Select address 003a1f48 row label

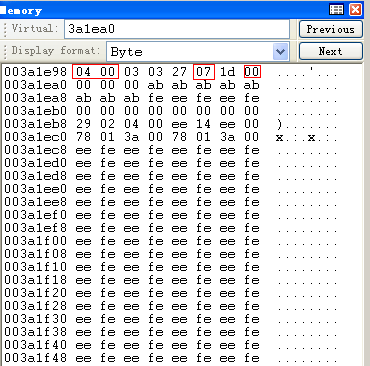pos(35,358)
